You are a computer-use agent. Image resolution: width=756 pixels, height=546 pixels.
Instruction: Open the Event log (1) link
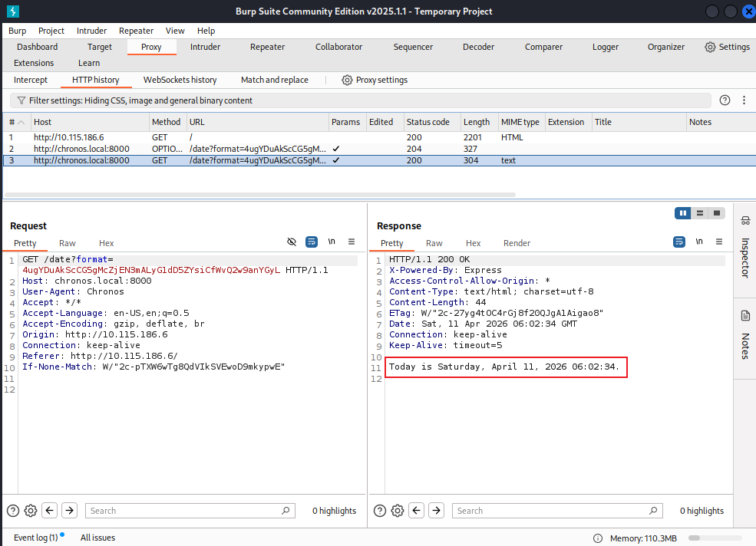pos(35,538)
